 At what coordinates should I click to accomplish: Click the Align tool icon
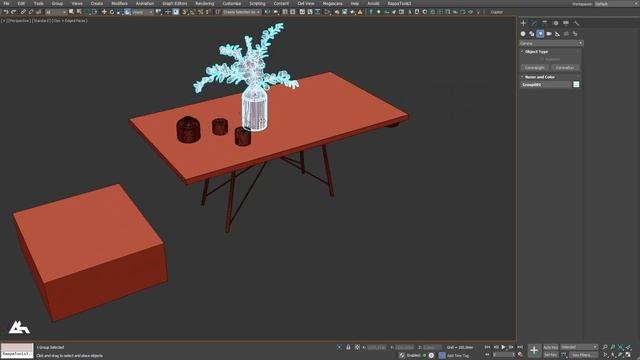pyautogui.click(x=276, y=12)
